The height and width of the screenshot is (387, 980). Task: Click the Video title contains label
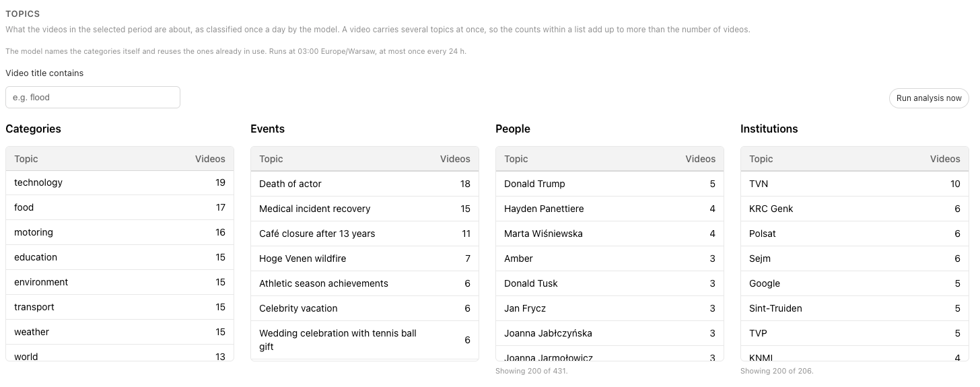44,73
